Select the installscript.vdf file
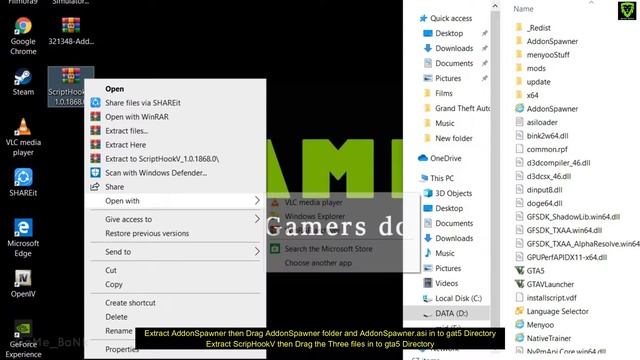The image size is (640, 360). [x=551, y=298]
